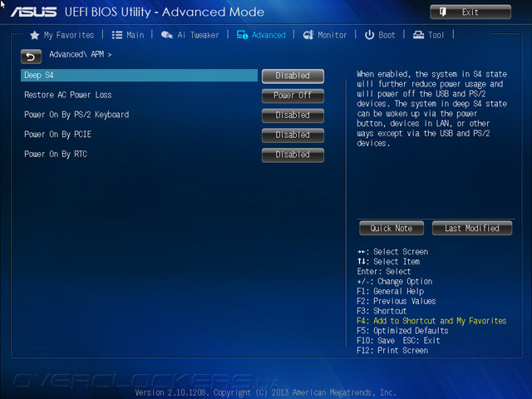Image resolution: width=532 pixels, height=399 pixels.
Task: Select the Power On By RTC label
Action: tap(56, 154)
